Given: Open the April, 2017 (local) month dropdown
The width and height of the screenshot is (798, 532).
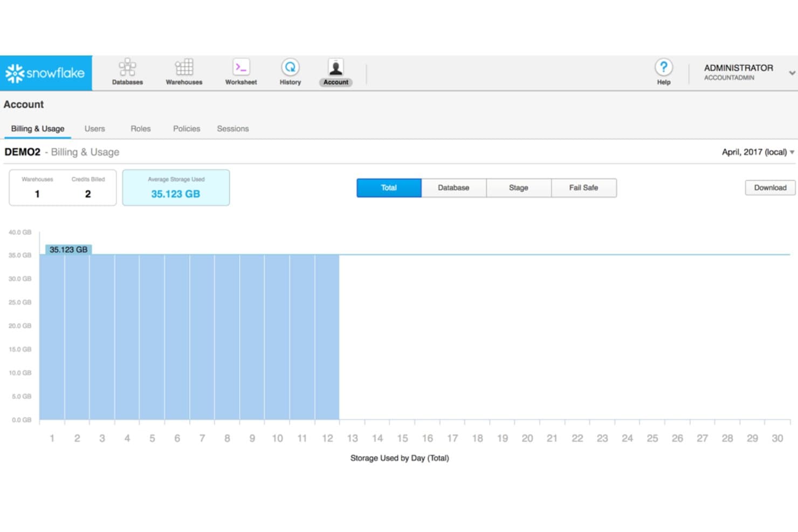Looking at the screenshot, I should click(758, 152).
